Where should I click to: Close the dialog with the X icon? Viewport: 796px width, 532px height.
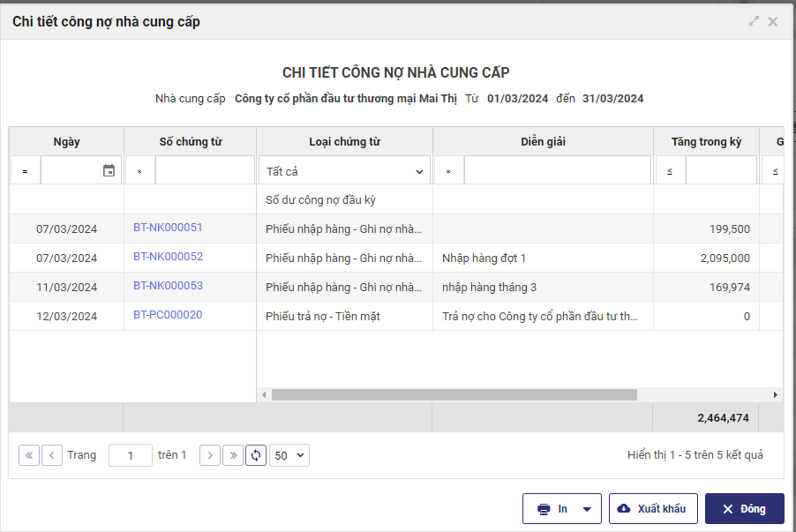[773, 21]
